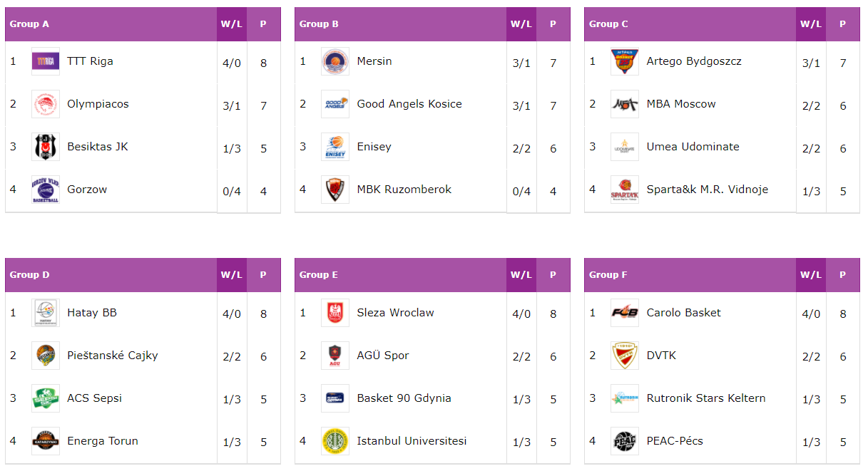The image size is (868, 471).
Task: Click the Group A table header
Action: point(111,24)
